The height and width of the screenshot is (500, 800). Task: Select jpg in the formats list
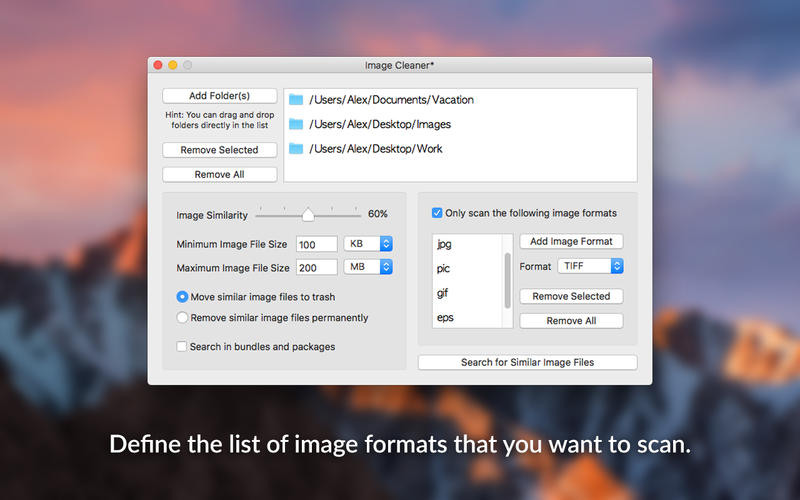(467, 244)
